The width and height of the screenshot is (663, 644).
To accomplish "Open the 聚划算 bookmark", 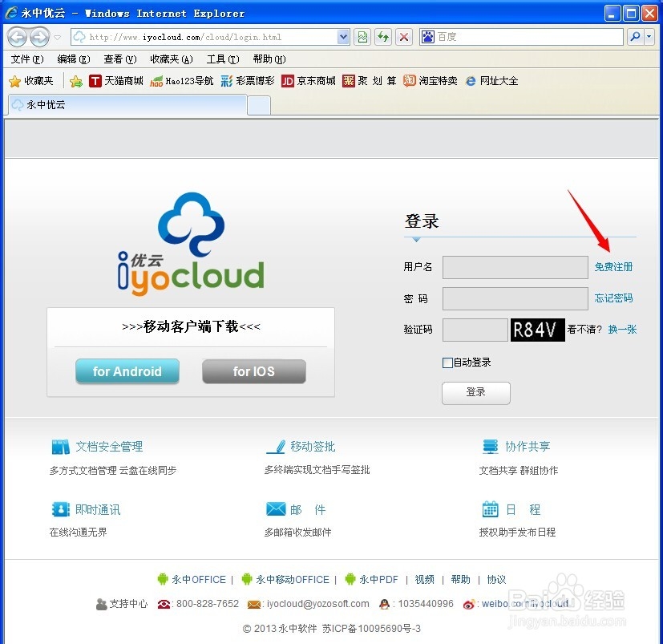I will point(369,81).
